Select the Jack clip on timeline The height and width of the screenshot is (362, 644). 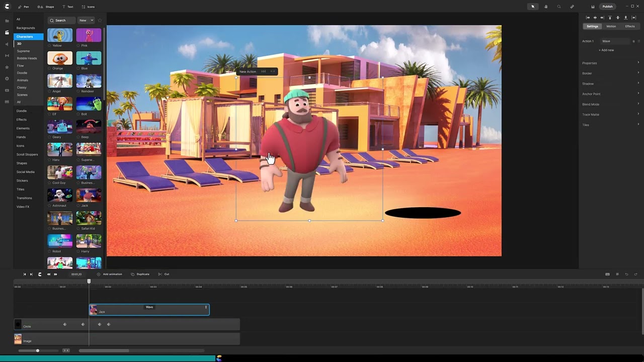tap(149, 310)
